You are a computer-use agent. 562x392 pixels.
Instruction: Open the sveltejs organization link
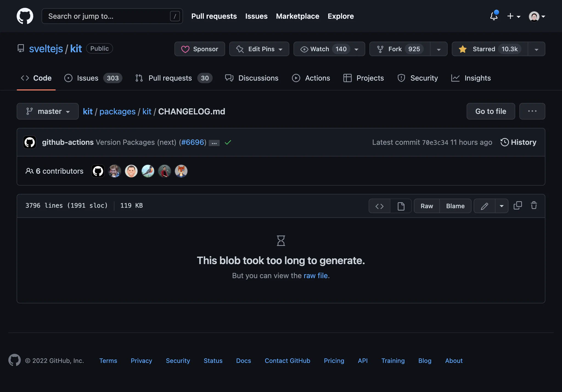tap(46, 49)
